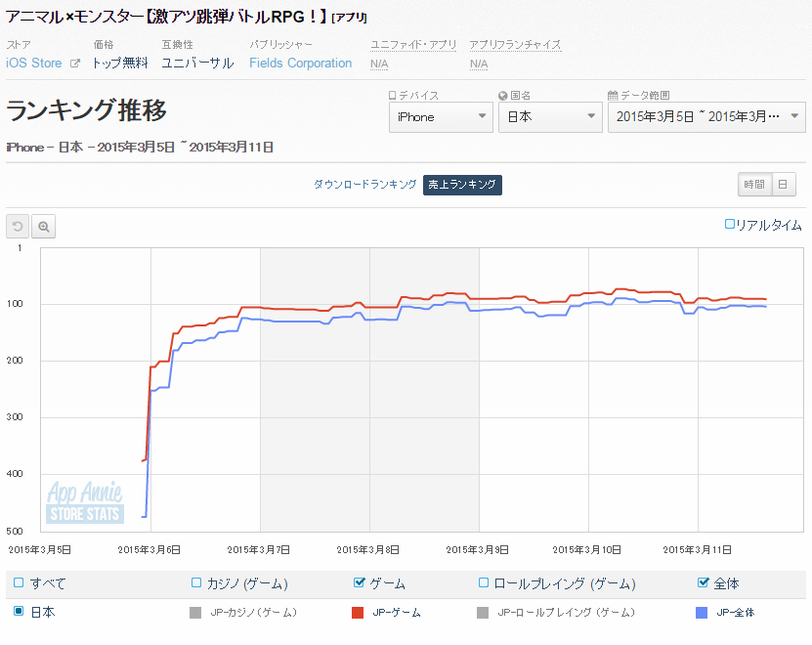This screenshot has width=812, height=645.
Task: Select the 日本 radio button
Action: click(19, 612)
